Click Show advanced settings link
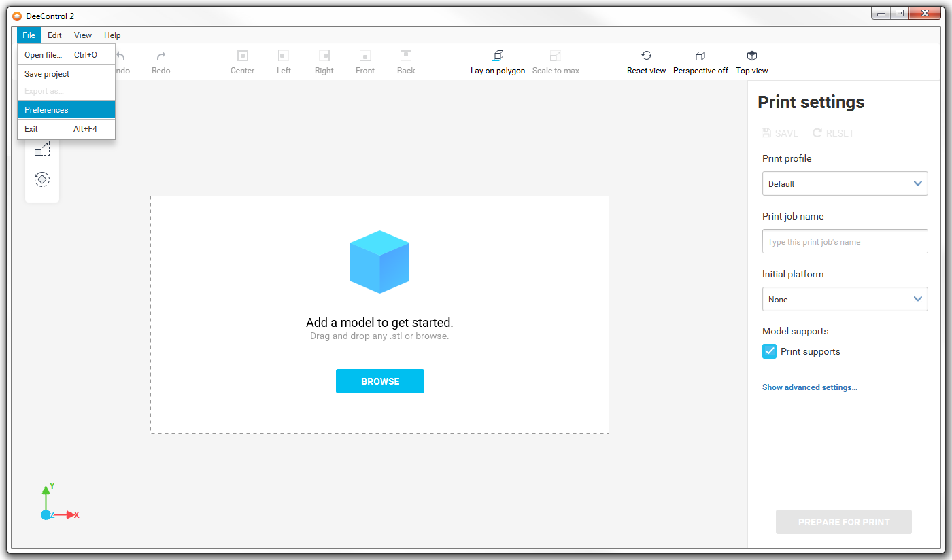This screenshot has width=952, height=560. coord(809,387)
